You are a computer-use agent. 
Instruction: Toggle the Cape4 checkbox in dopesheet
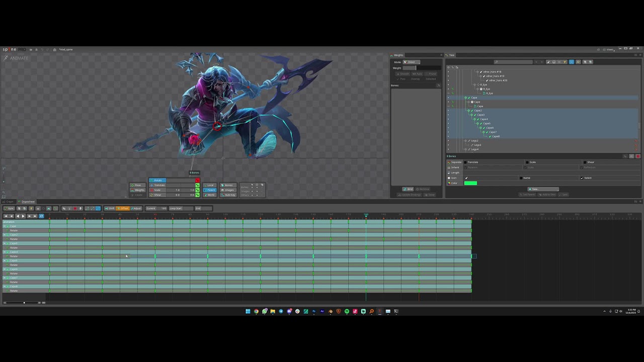pos(8,252)
